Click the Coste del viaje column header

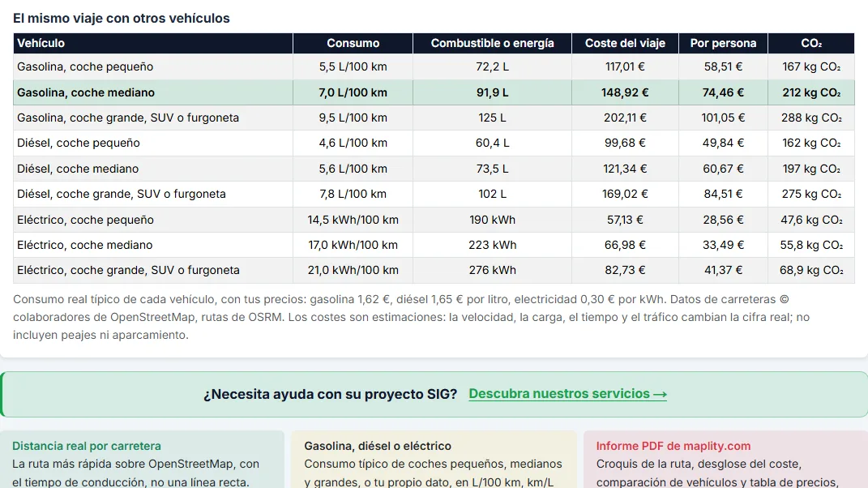coord(625,43)
